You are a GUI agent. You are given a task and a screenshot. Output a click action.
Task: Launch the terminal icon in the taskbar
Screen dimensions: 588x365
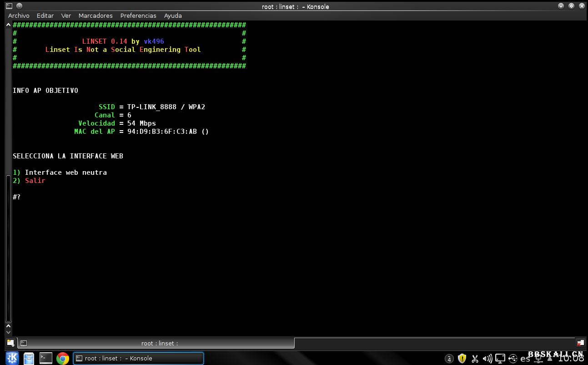[46, 358]
